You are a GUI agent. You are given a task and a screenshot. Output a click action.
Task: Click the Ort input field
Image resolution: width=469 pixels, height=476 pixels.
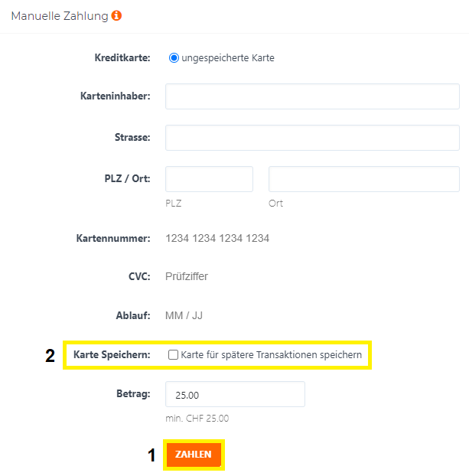point(364,179)
